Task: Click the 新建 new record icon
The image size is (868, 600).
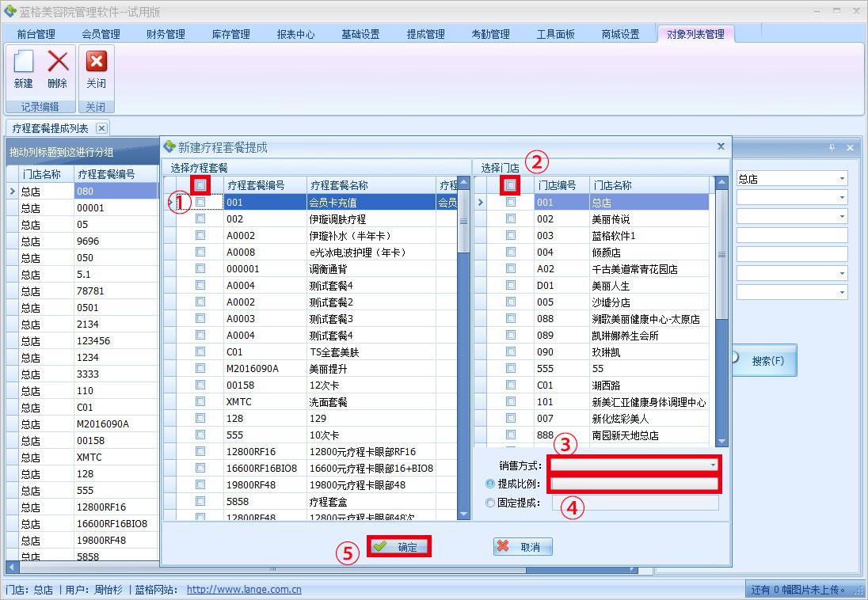Action: click(x=23, y=62)
